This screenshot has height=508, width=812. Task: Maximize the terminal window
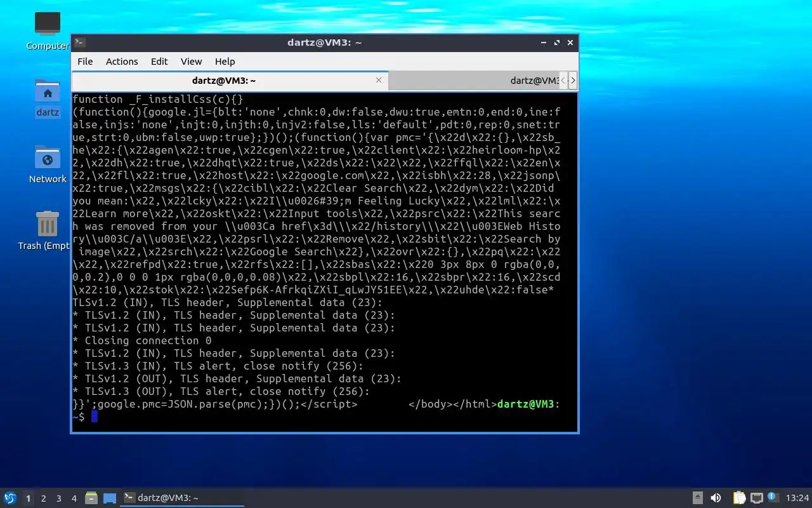(557, 43)
